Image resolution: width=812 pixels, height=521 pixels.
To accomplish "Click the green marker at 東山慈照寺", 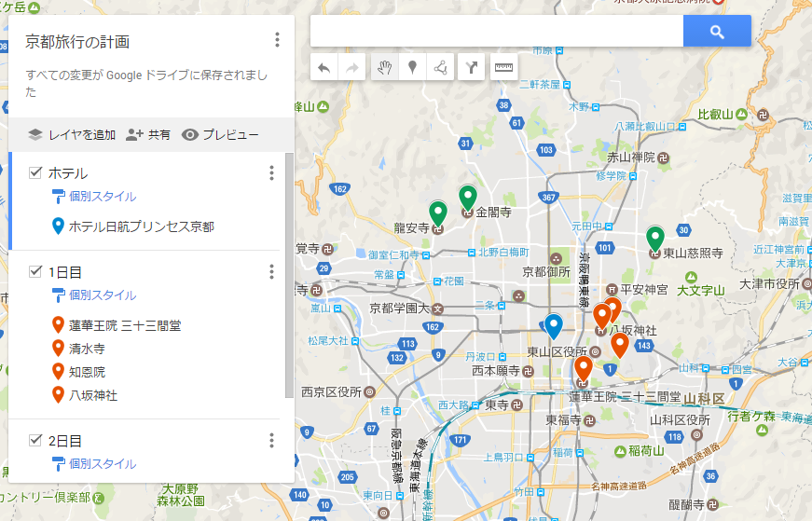I will (x=655, y=240).
